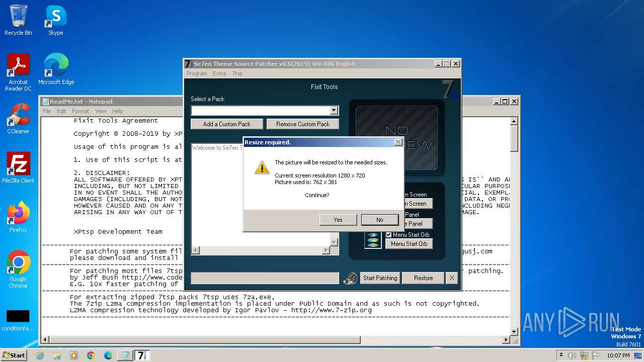
Task: Show hidden tray icons arrow
Action: 561,355
